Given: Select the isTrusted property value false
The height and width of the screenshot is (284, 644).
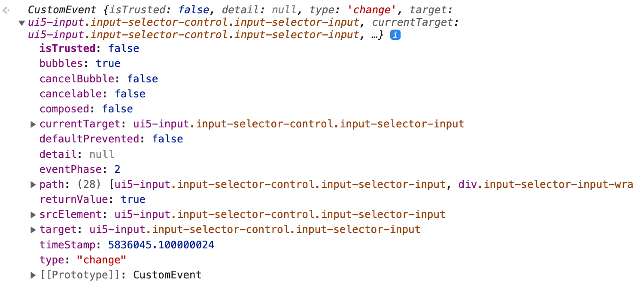Looking at the screenshot, I should coord(124,48).
